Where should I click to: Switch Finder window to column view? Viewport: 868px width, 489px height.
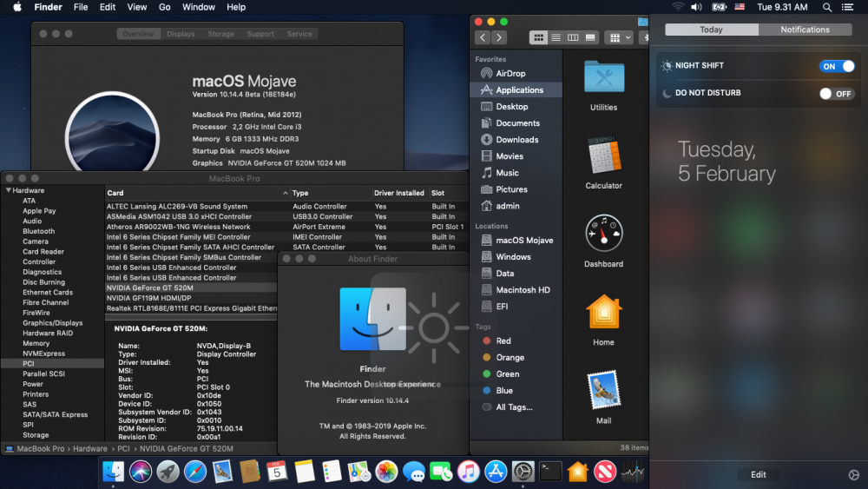coord(573,37)
